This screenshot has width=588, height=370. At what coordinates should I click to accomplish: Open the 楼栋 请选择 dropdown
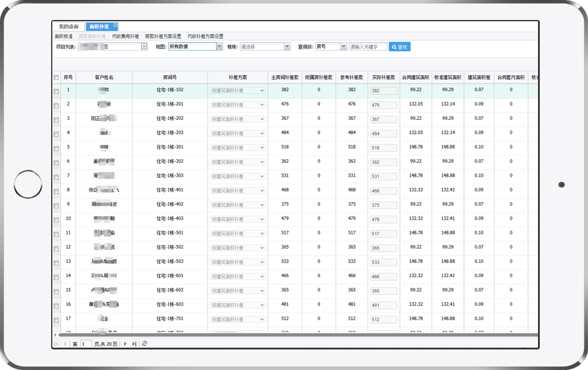pos(288,46)
